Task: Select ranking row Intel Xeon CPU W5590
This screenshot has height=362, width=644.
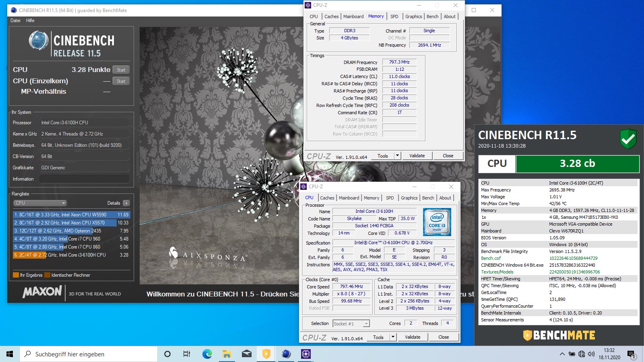Action: coord(71,215)
